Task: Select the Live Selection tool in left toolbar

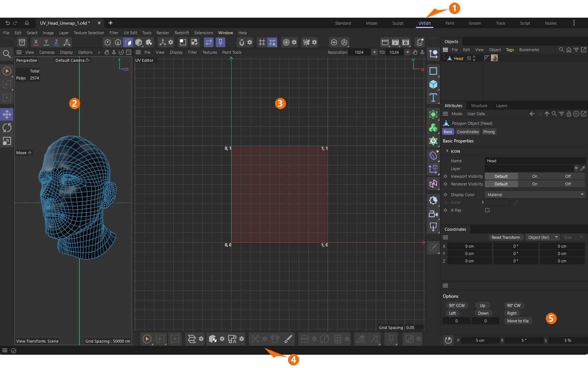Action: [x=7, y=71]
